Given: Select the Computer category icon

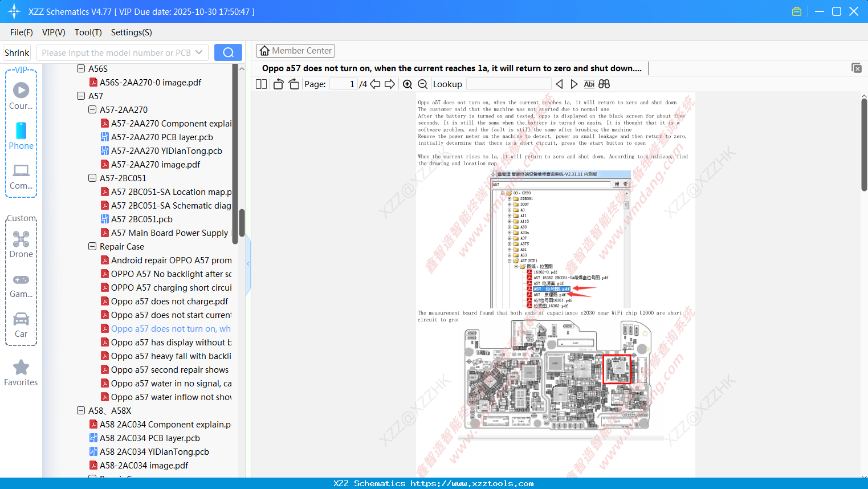Looking at the screenshot, I should [21, 170].
